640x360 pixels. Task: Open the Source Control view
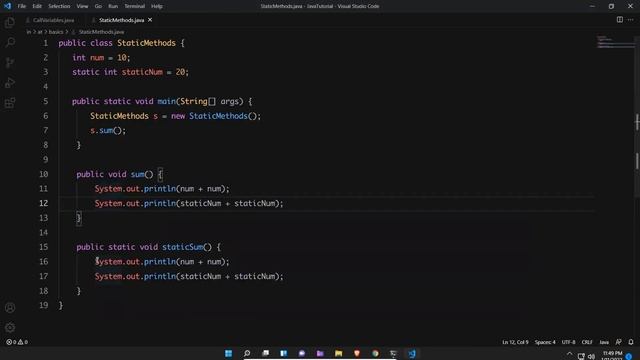10,62
